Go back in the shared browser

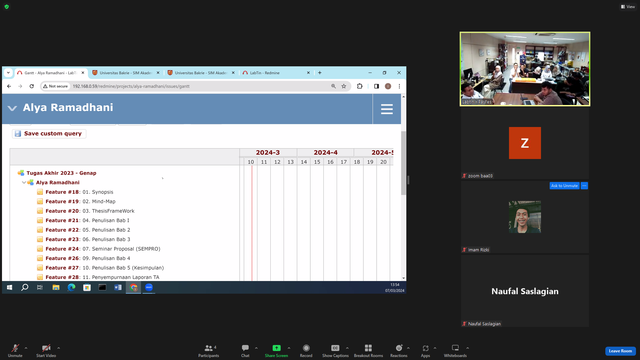9,86
